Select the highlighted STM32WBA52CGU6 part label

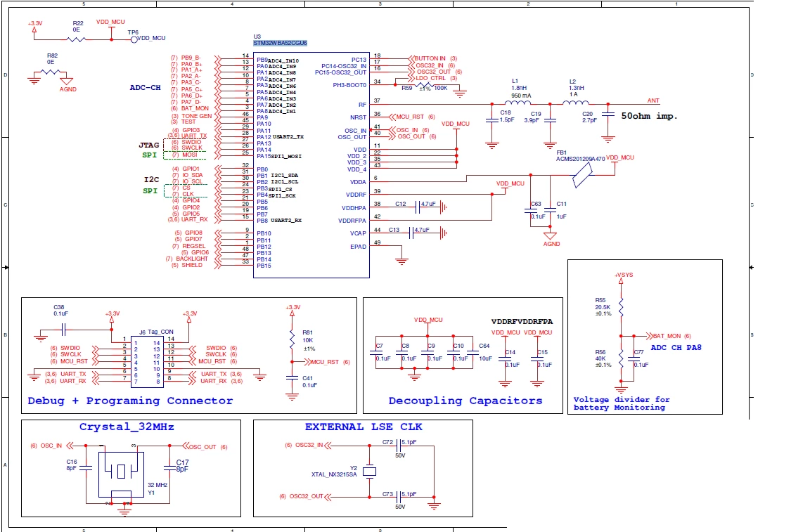(280, 43)
